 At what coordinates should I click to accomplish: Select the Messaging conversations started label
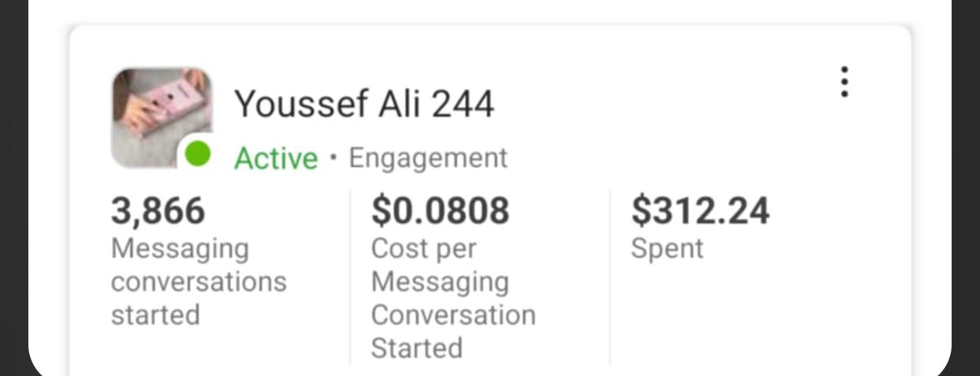pos(198,281)
